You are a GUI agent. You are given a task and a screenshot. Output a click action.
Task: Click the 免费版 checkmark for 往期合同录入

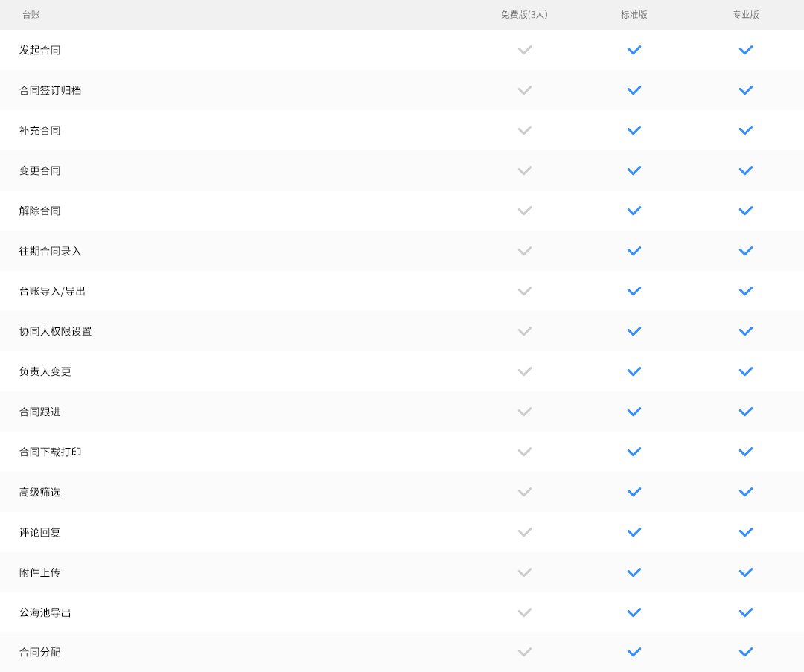[x=525, y=251]
